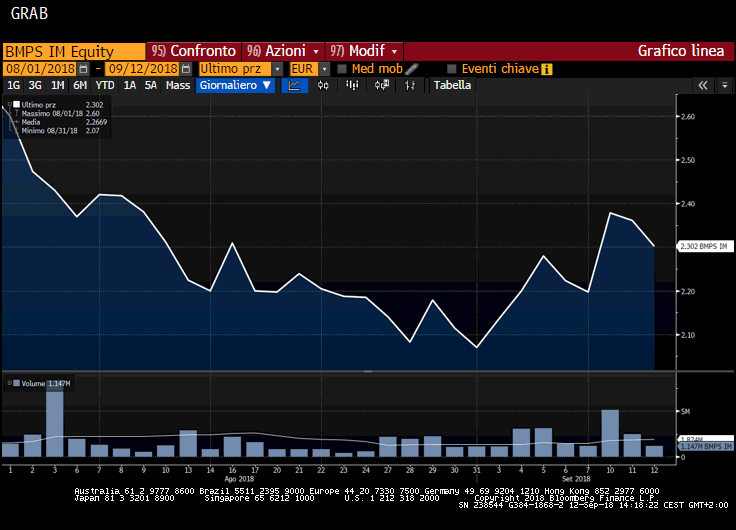Select the line chart type icon
Screen dimensions: 736x530
(295, 85)
